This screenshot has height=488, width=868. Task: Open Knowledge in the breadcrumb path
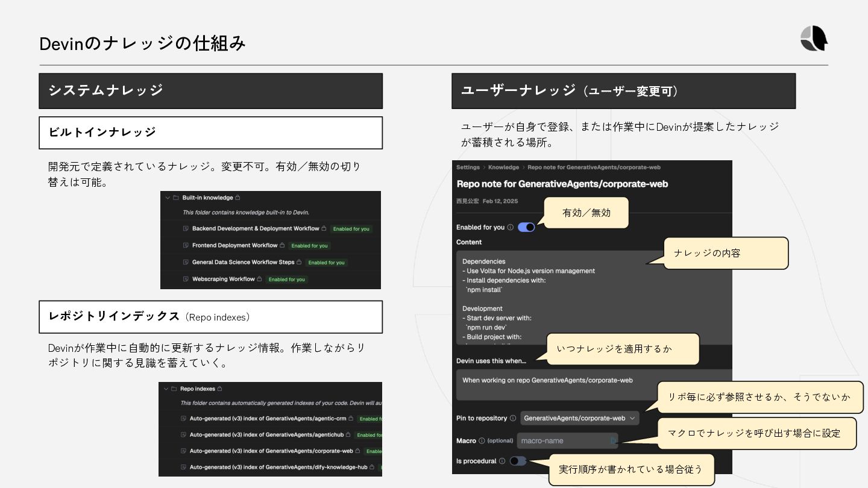[x=503, y=167]
